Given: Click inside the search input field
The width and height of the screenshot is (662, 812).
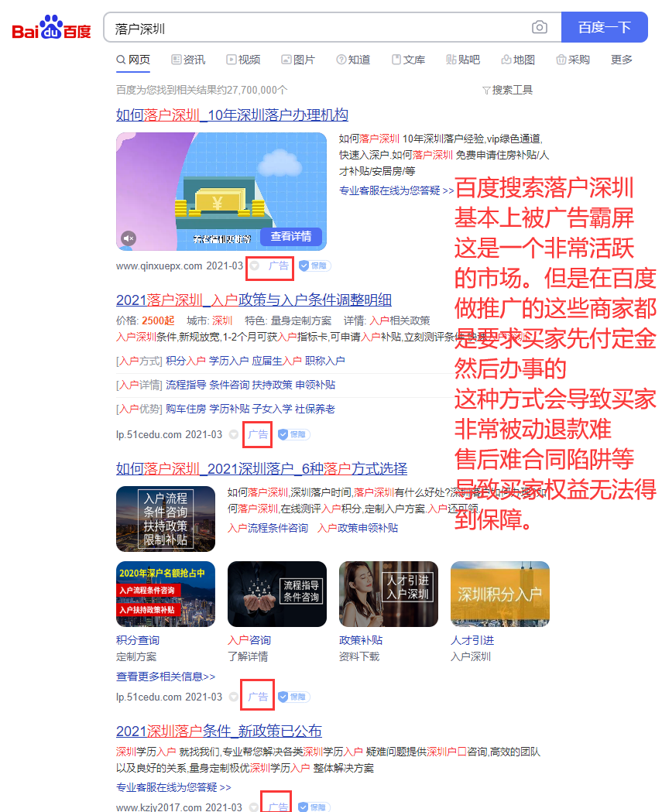Looking at the screenshot, I should 310,26.
